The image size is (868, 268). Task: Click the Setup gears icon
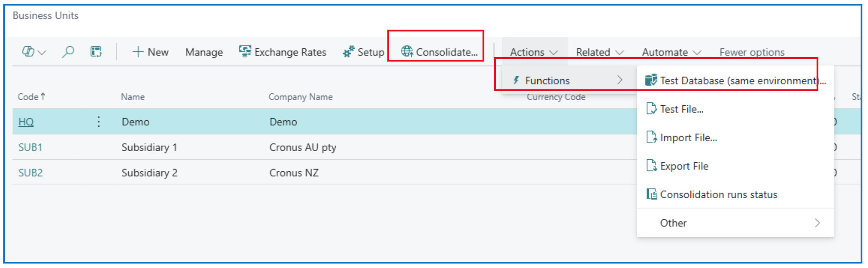point(348,52)
